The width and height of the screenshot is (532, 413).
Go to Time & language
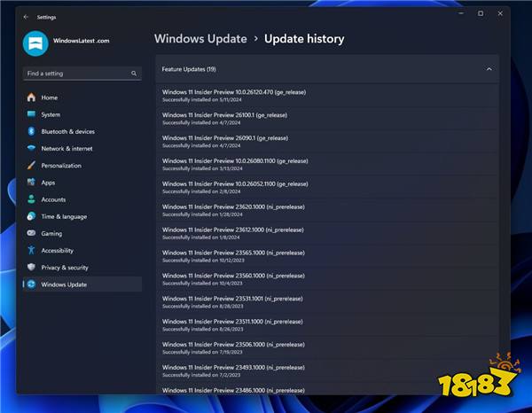tap(82, 216)
